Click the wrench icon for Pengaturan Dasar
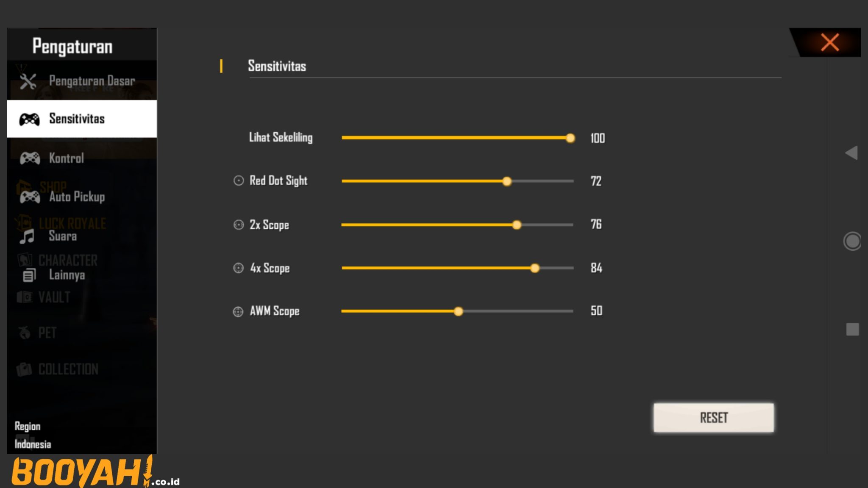The width and height of the screenshot is (868, 488). click(28, 81)
